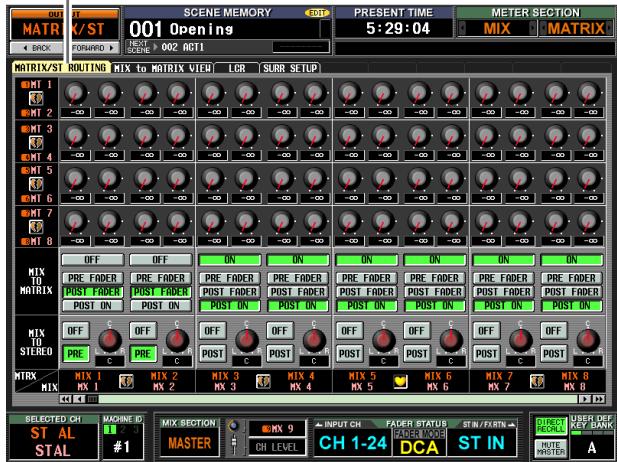Viewport: 617px width, 462px height.
Task: Toggle the MT 5-6 pairing heart icon
Action: tap(36, 184)
